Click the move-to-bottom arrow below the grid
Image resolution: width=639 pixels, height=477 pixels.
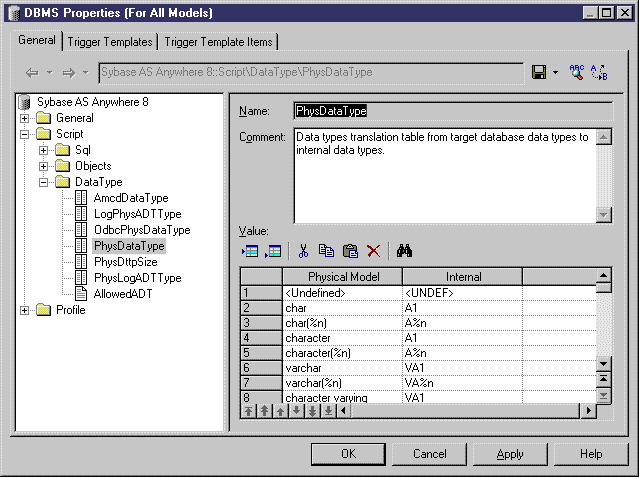point(328,411)
